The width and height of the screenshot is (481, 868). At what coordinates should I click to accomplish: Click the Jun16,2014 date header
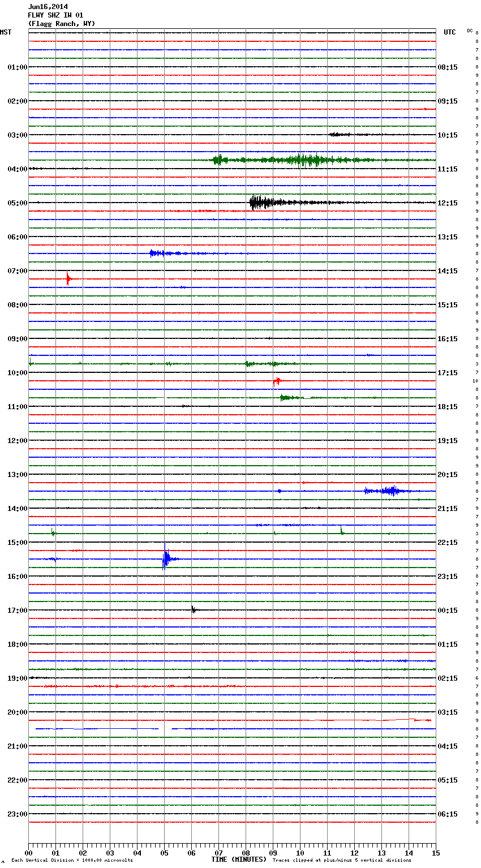(48, 7)
